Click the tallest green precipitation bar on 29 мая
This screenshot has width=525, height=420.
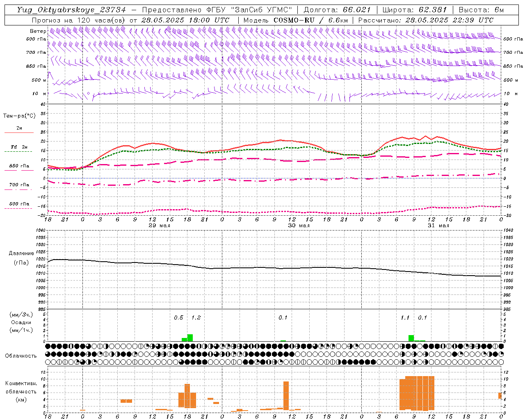[x=190, y=338]
